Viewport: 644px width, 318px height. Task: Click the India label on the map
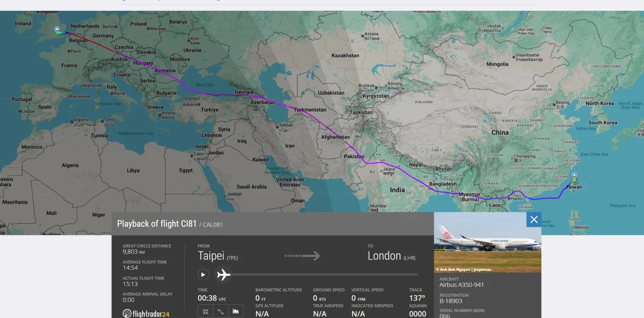(x=397, y=190)
